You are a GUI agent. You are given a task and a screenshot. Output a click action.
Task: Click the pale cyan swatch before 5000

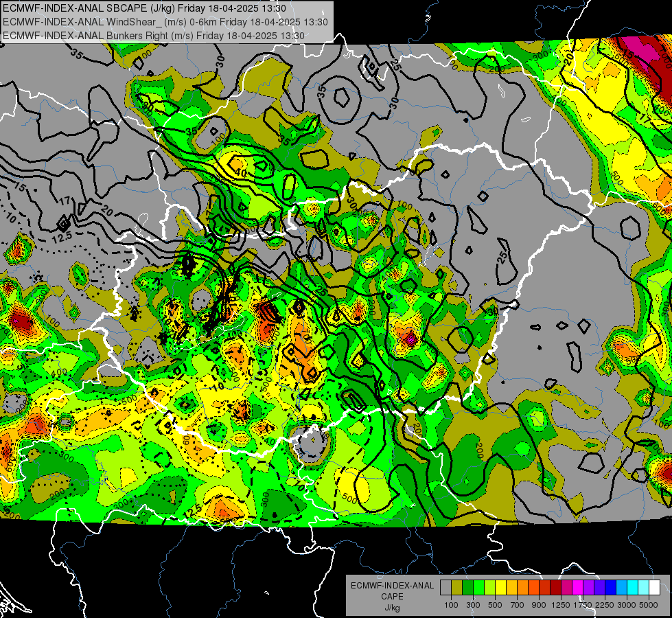(x=644, y=587)
